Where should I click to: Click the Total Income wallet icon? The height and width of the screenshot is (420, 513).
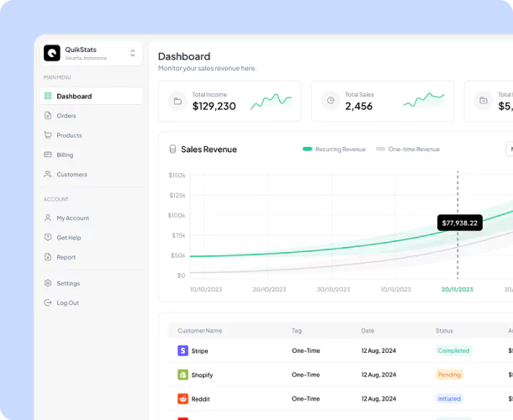coord(177,102)
